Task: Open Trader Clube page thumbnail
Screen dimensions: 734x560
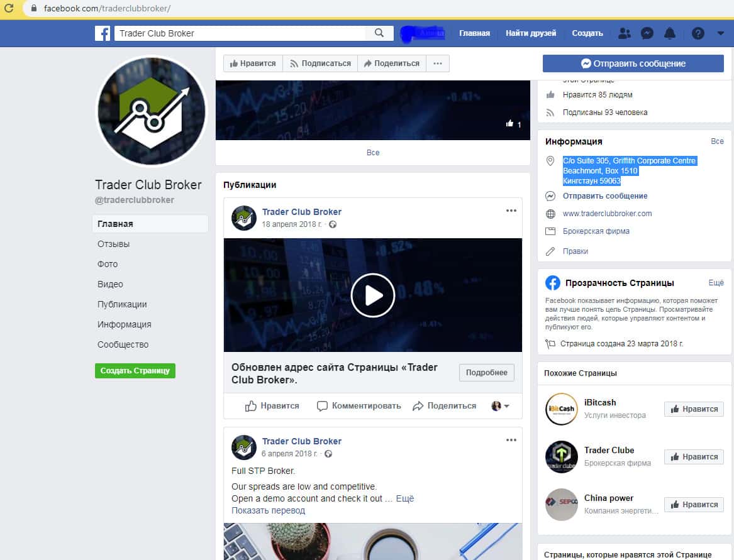Action: 561,456
